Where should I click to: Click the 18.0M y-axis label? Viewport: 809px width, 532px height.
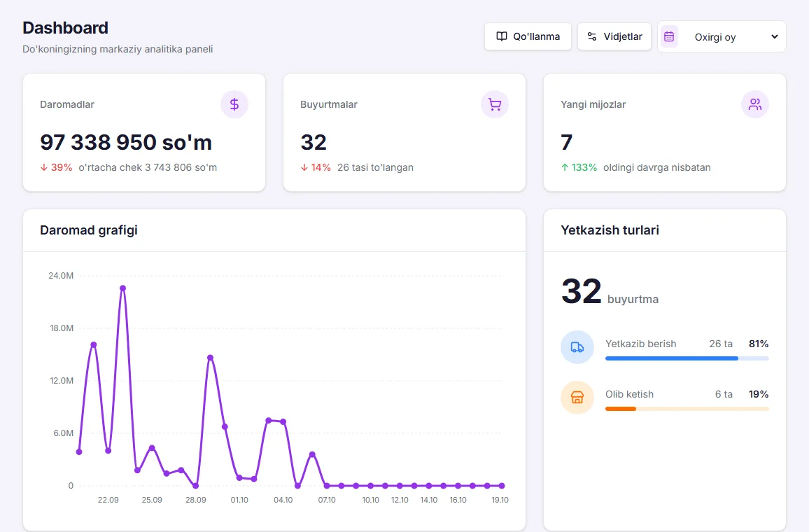[x=62, y=328]
